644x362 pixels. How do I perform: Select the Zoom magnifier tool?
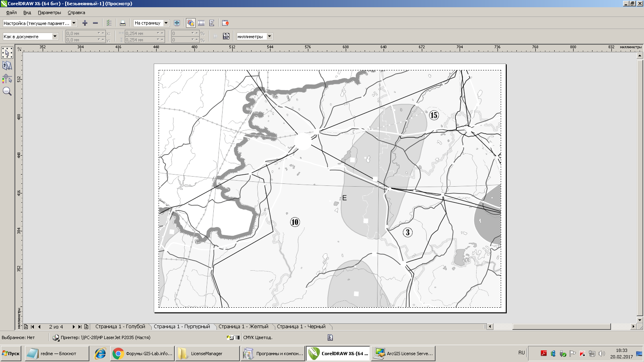(7, 91)
